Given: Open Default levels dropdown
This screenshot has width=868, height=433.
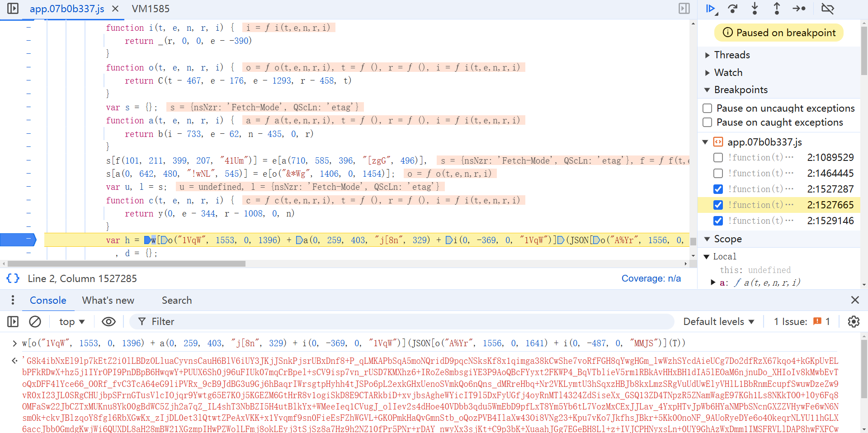Looking at the screenshot, I should tap(719, 321).
